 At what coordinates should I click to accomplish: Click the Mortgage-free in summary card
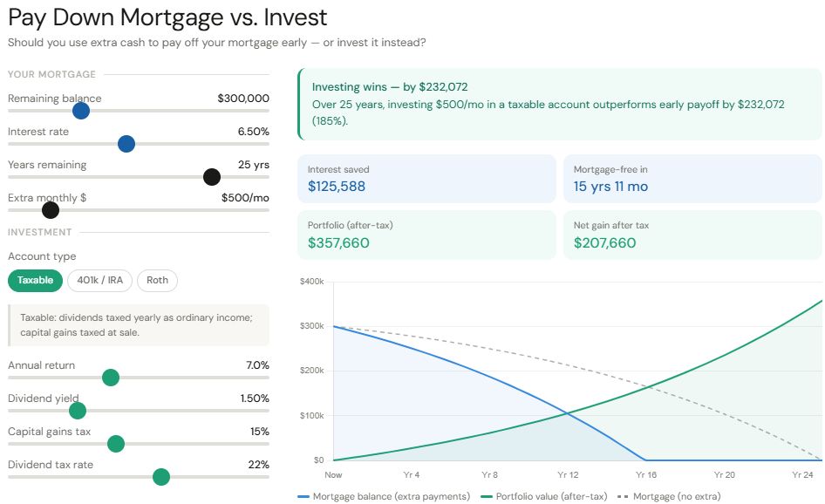pos(692,179)
